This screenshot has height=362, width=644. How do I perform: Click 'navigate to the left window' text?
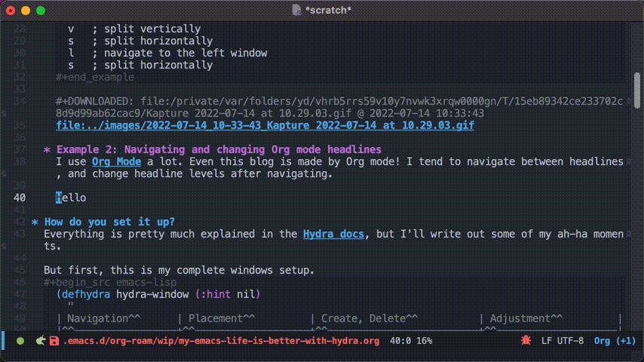point(186,53)
